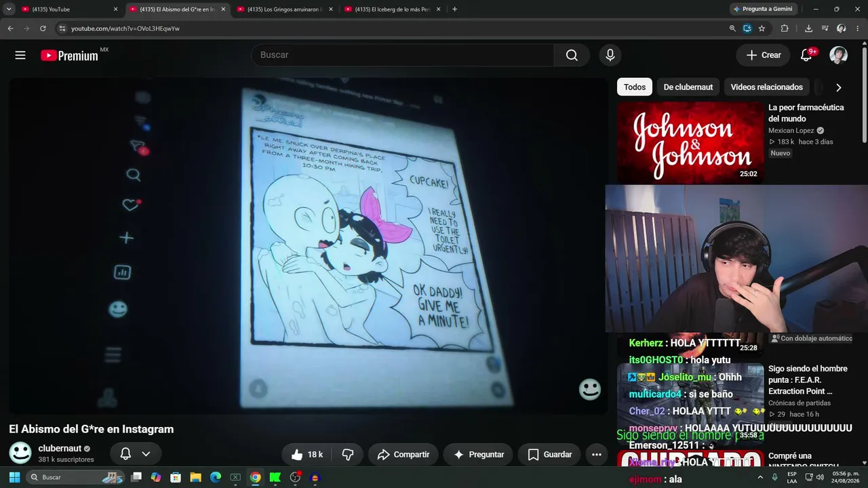Screen dimensions: 868x488
Task: Click the ESP LAA language indicator
Action: 791,477
